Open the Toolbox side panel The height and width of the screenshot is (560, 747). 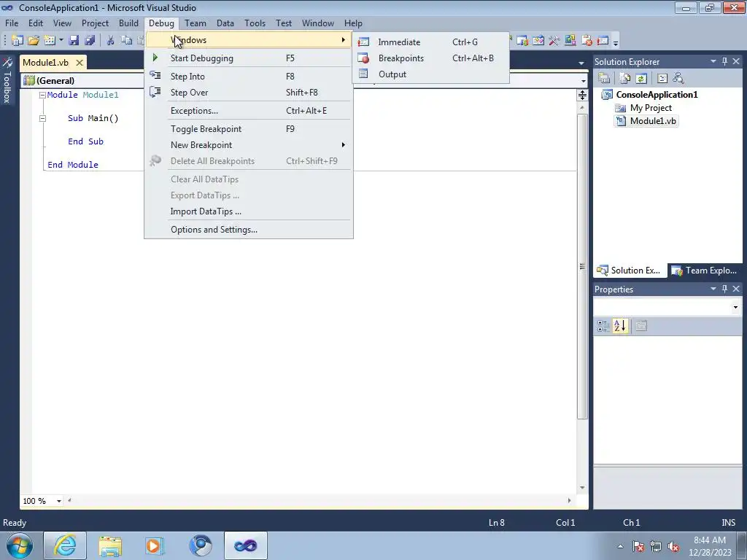(7, 79)
